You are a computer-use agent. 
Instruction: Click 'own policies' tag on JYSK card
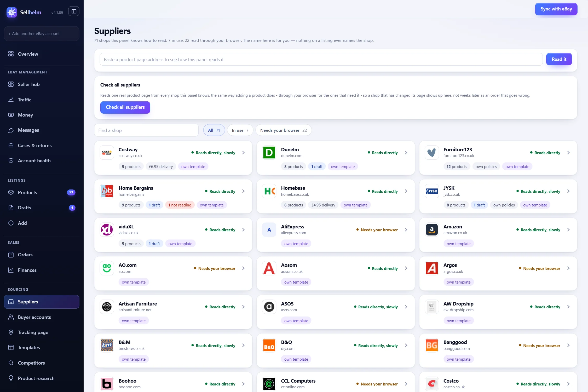(504, 205)
